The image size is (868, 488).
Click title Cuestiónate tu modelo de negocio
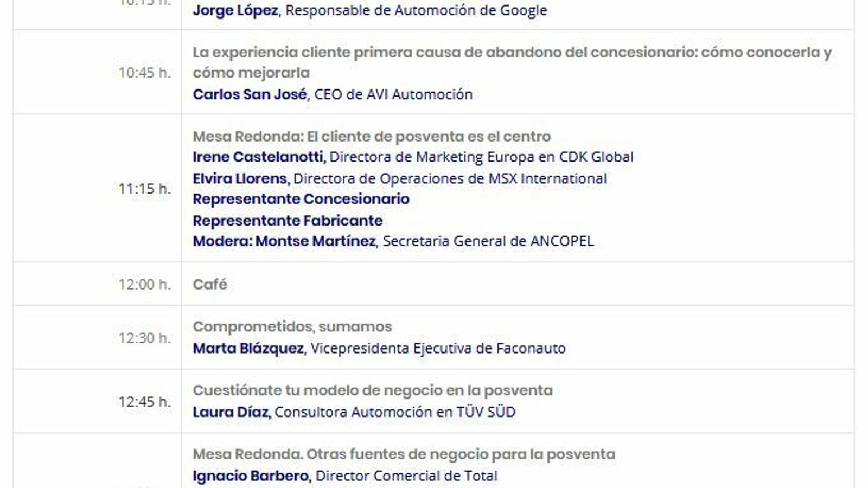pyautogui.click(x=373, y=390)
